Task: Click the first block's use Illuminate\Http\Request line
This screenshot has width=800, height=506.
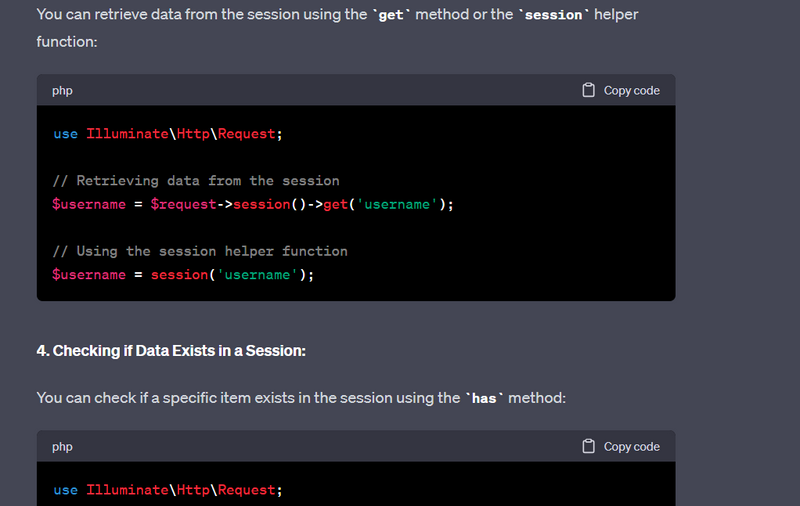Action: [x=168, y=134]
